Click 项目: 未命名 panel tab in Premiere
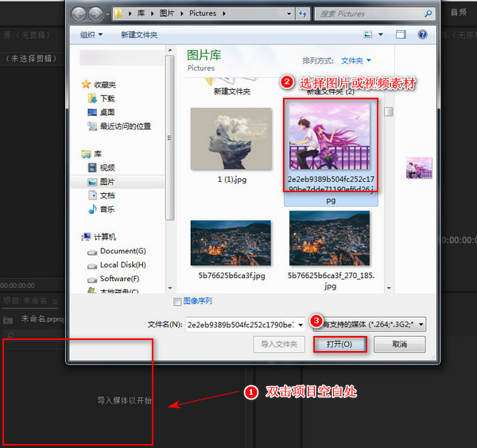This screenshot has height=448, width=477. 25,301
